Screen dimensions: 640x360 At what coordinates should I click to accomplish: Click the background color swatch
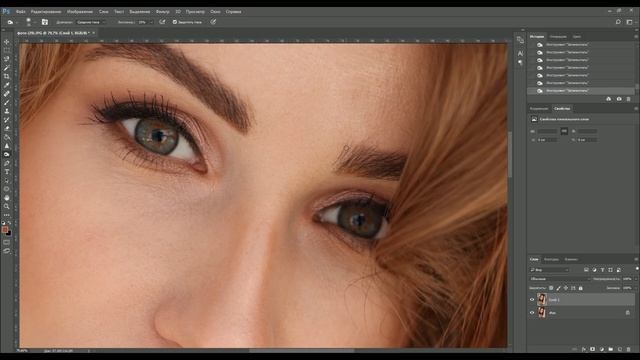[x=9, y=233]
